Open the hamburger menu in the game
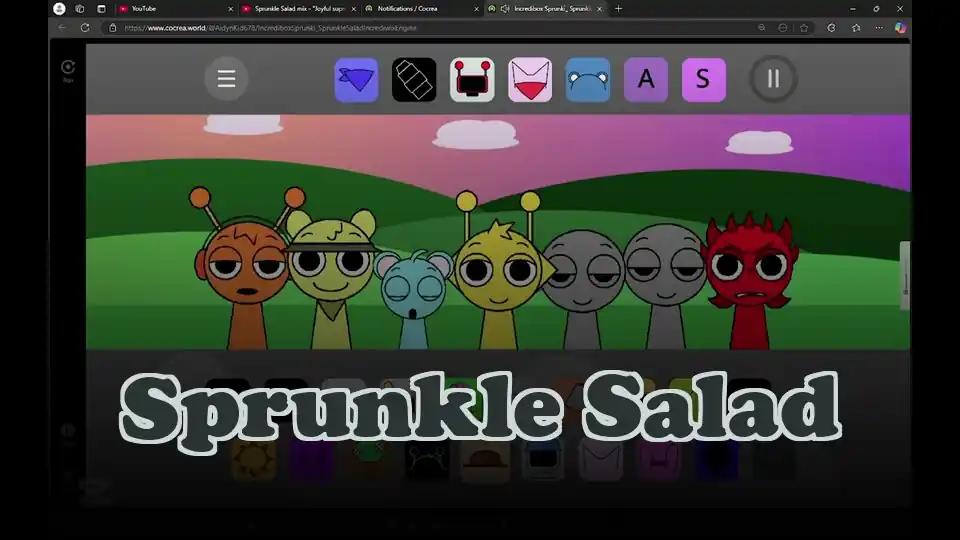This screenshot has width=960, height=540. (226, 79)
